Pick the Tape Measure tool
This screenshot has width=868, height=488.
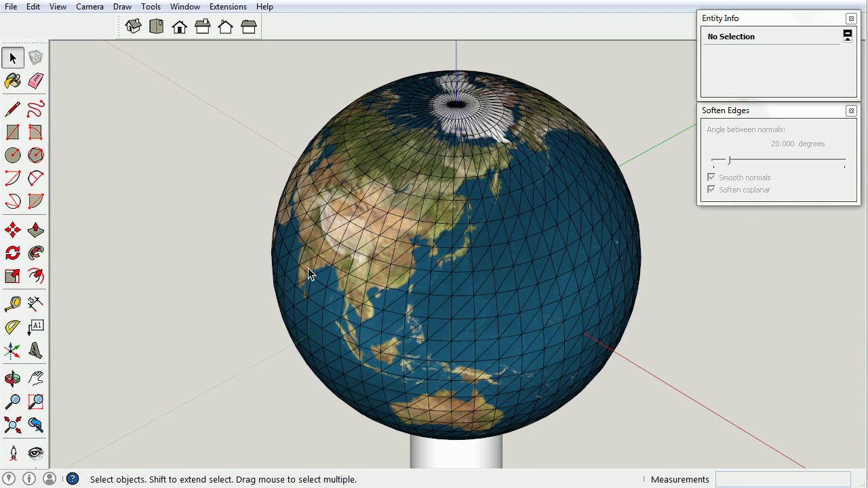pyautogui.click(x=12, y=304)
